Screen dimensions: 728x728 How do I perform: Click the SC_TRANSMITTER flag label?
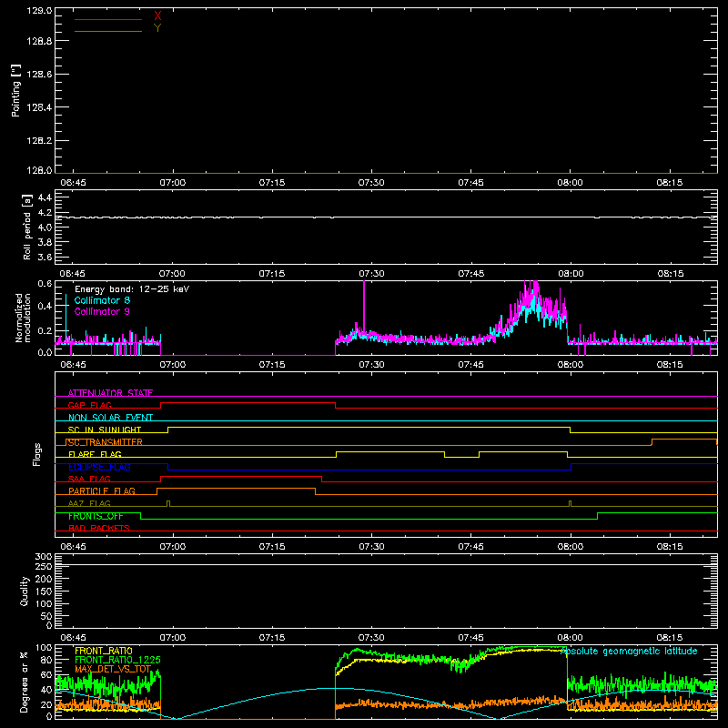(x=105, y=442)
